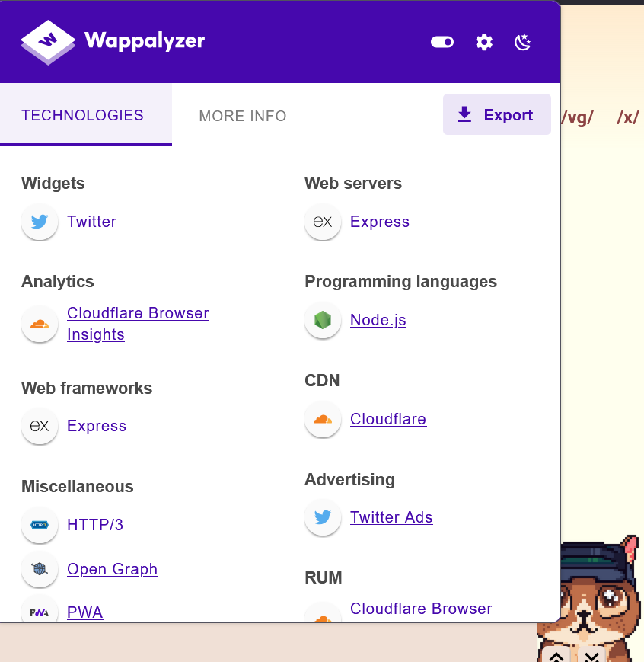This screenshot has width=644, height=662.
Task: Open the Express link under Web frameworks
Action: coord(97,426)
